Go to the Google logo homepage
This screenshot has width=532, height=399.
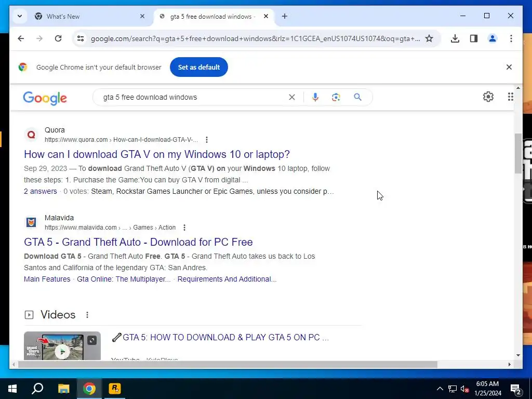point(45,98)
